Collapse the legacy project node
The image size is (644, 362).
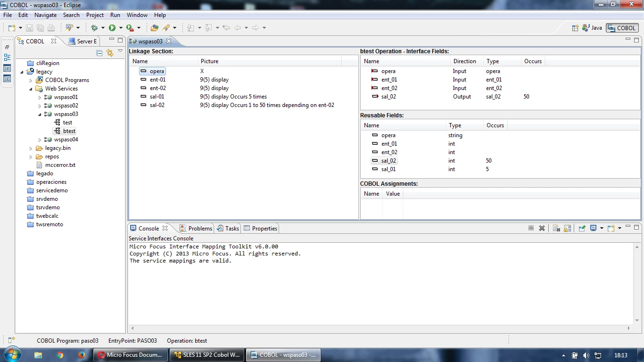pos(22,72)
